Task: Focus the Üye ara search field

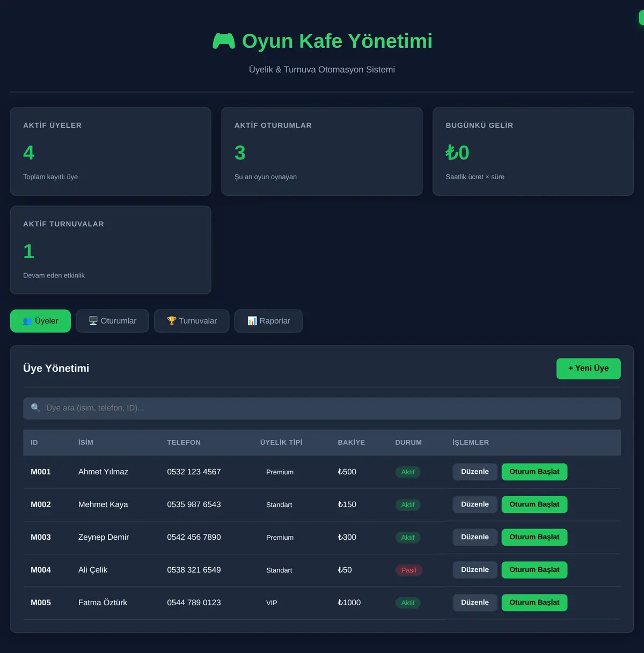Action: pos(322,408)
